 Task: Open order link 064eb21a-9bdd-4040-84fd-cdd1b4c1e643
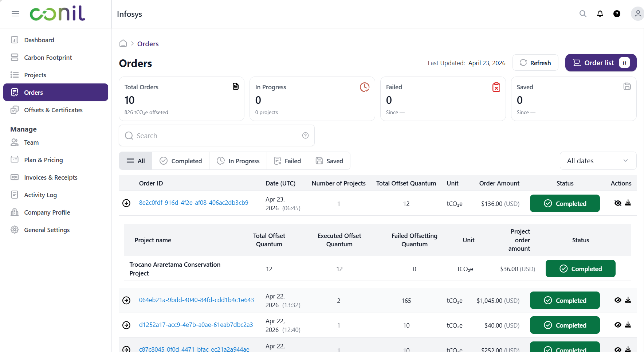pos(196,300)
